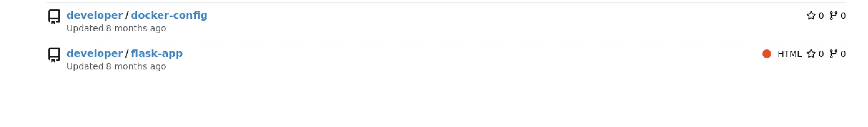Click star count 0 for flask-app
The height and width of the screenshot is (127, 868).
(821, 54)
